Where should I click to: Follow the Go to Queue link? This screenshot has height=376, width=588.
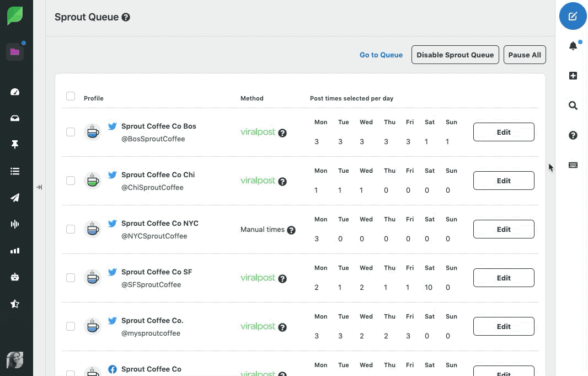click(x=381, y=55)
